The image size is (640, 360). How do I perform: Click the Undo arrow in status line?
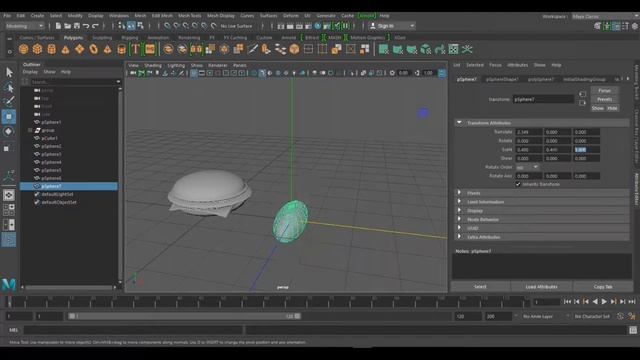(x=86, y=26)
